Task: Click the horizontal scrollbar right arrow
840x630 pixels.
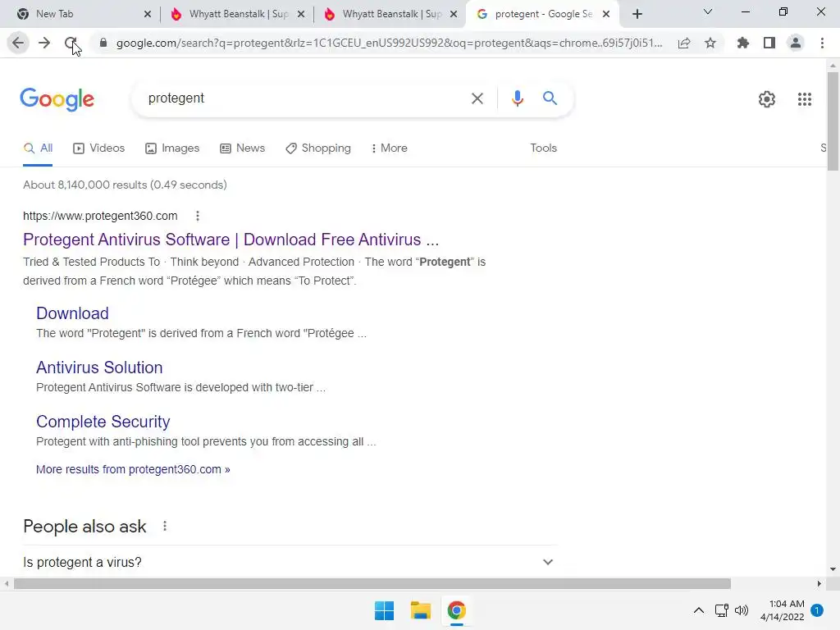Action: (819, 583)
